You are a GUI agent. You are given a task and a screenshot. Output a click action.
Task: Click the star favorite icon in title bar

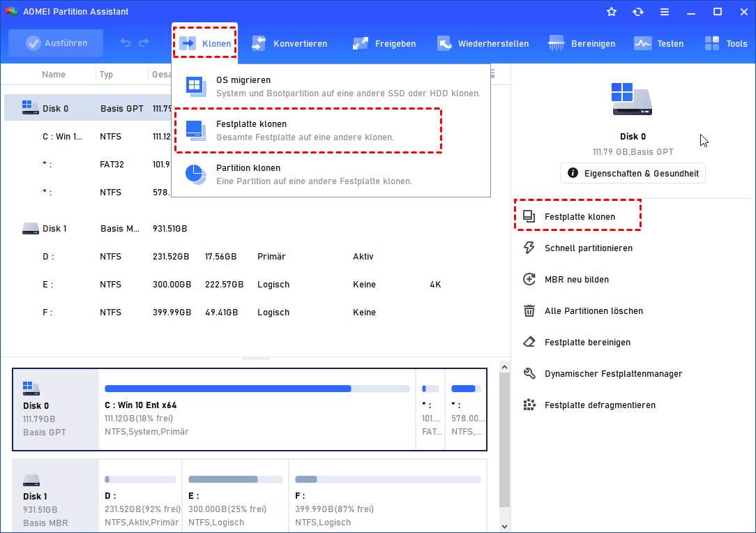(x=612, y=12)
